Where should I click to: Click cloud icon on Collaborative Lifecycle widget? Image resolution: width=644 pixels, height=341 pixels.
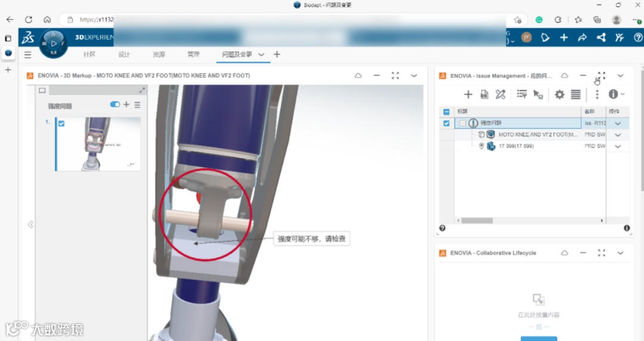(x=565, y=253)
